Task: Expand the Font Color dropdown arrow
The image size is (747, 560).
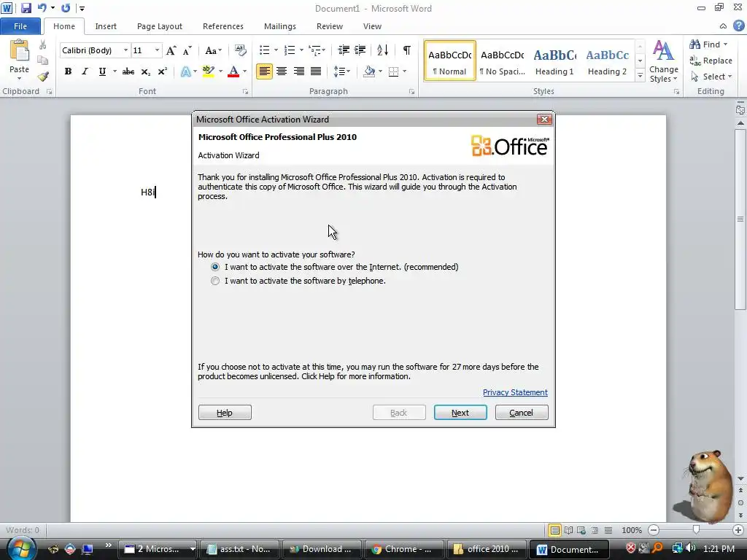Action: 245,71
